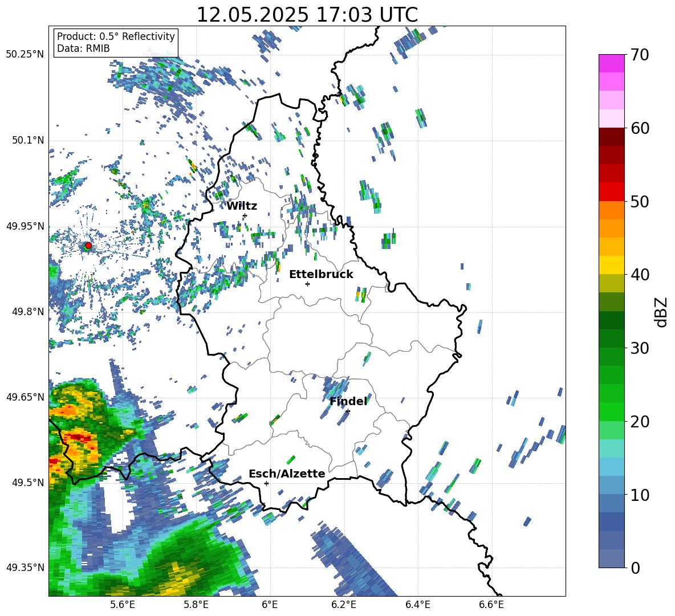Click the 6.4°E longitude label
The image size is (675, 616).
point(418,605)
